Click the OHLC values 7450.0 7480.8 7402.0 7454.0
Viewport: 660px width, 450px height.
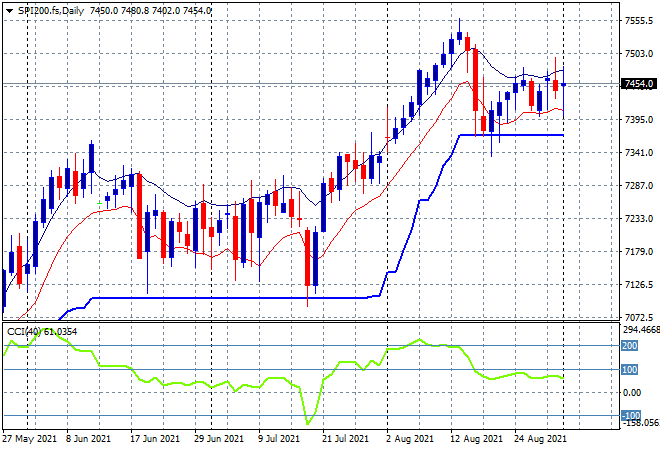pos(150,11)
